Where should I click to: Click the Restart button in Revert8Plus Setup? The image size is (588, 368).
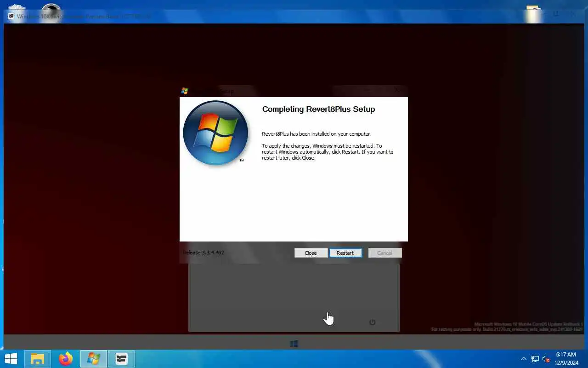coord(345,253)
